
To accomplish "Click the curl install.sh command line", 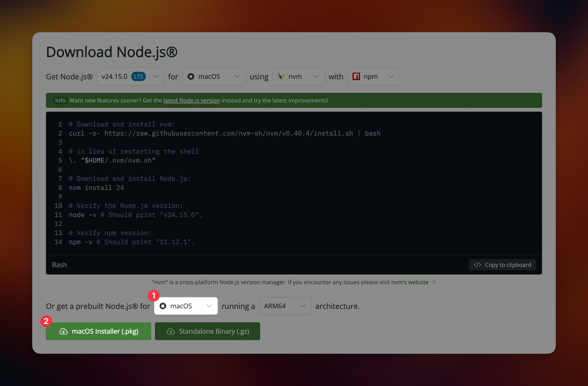I will pos(225,134).
